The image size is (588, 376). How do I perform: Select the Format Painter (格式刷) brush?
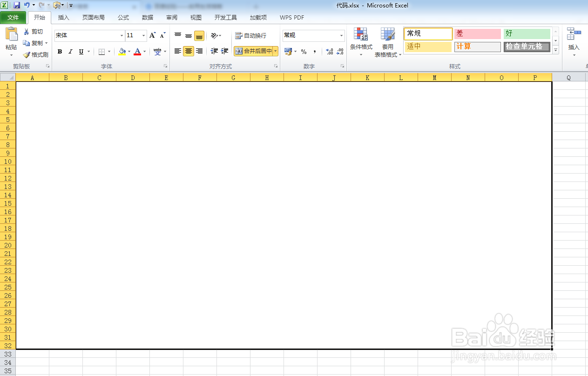coord(36,54)
